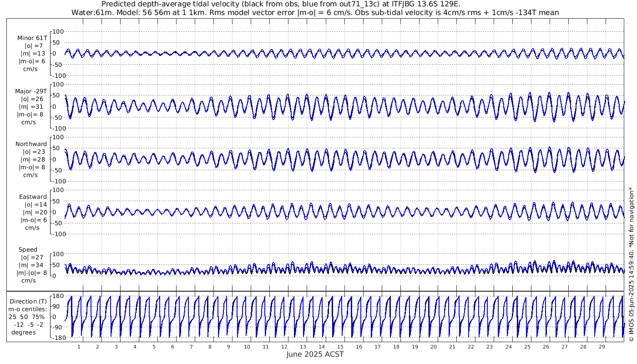The image size is (637, 364).
Task: Click the '|m| =20' value
Action: [x=33, y=212]
